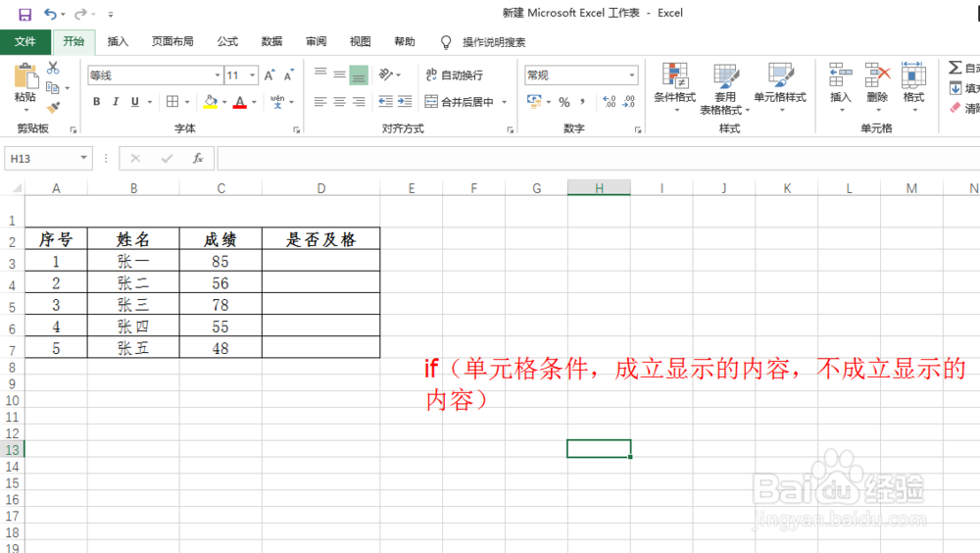Expand the fill color dropdown arrow

(224, 101)
